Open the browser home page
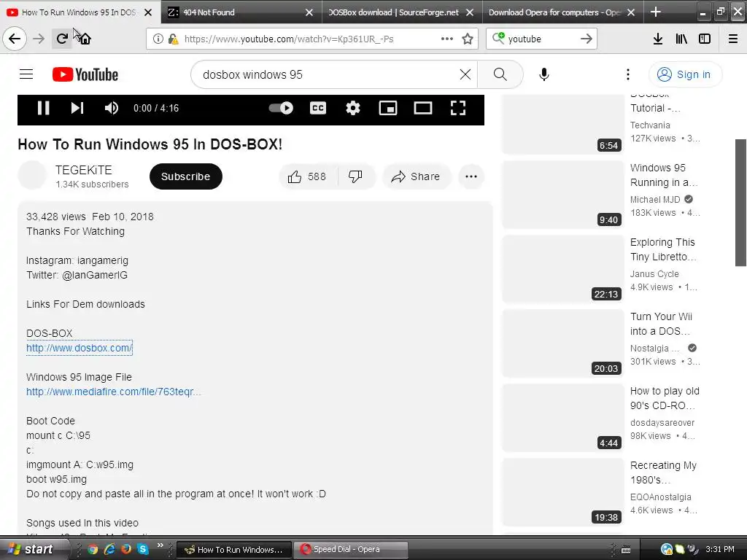Screen dimensions: 747x560 (x=85, y=39)
